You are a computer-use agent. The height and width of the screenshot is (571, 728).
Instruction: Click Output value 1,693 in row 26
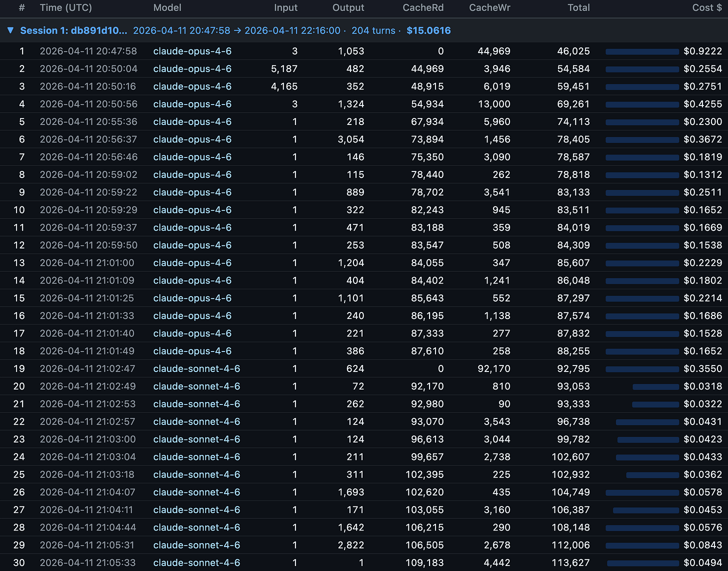tap(351, 492)
